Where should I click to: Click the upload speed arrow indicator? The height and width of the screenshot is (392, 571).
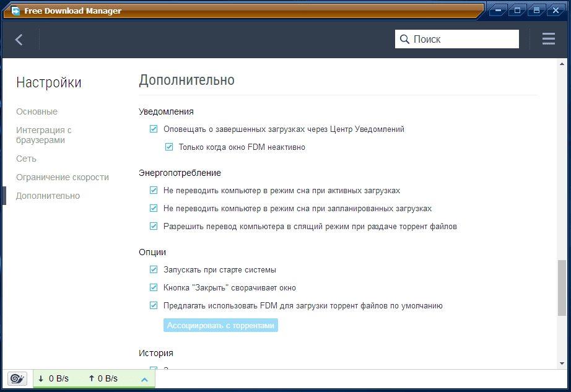tap(92, 378)
